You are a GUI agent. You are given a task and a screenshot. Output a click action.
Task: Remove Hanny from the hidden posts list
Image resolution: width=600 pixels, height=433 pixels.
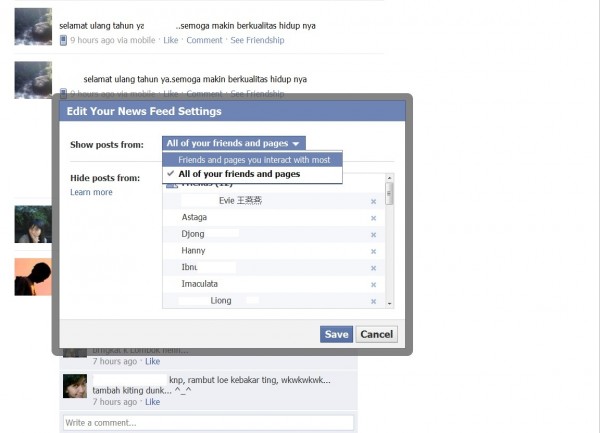[x=373, y=252]
